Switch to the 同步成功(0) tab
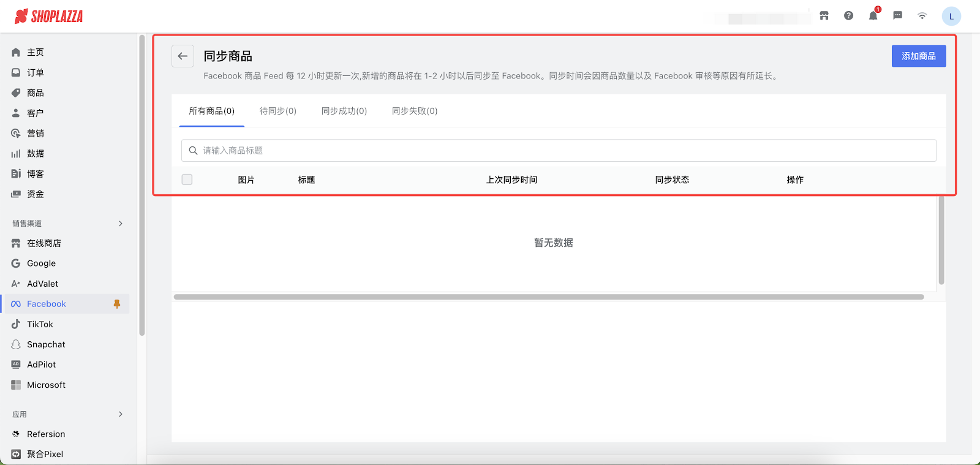The image size is (980, 465). click(344, 111)
